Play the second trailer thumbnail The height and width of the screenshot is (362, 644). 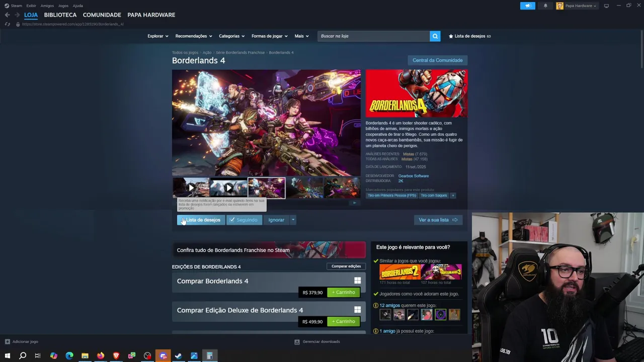pos(228,188)
